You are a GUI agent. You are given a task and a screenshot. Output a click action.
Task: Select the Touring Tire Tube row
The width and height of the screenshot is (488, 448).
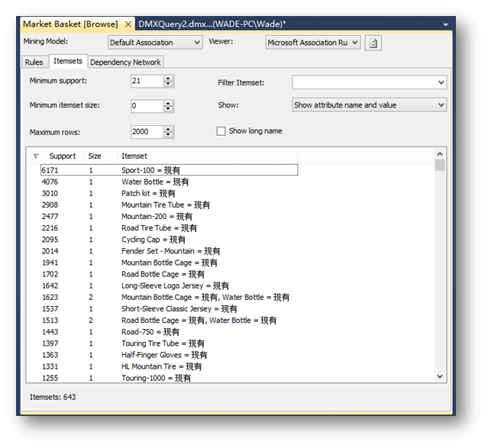(170, 343)
